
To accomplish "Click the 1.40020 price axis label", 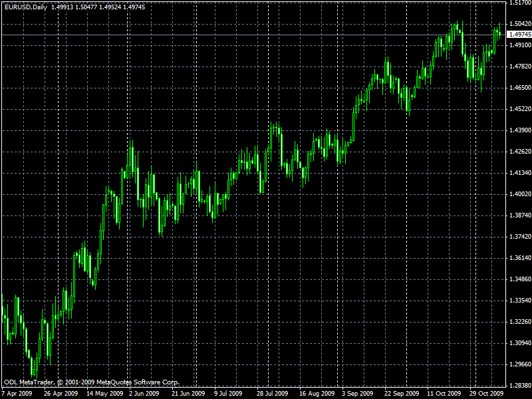I will pos(520,194).
